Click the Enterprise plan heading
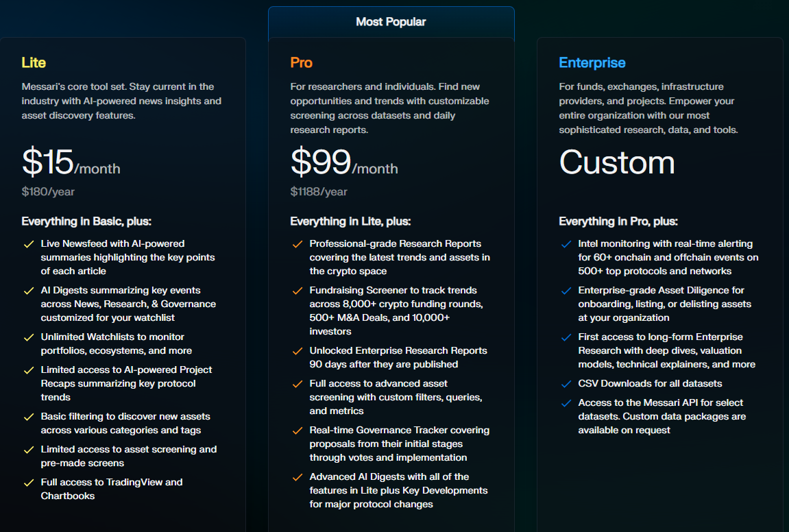Screen dimensions: 789x532 pyautogui.click(x=592, y=63)
